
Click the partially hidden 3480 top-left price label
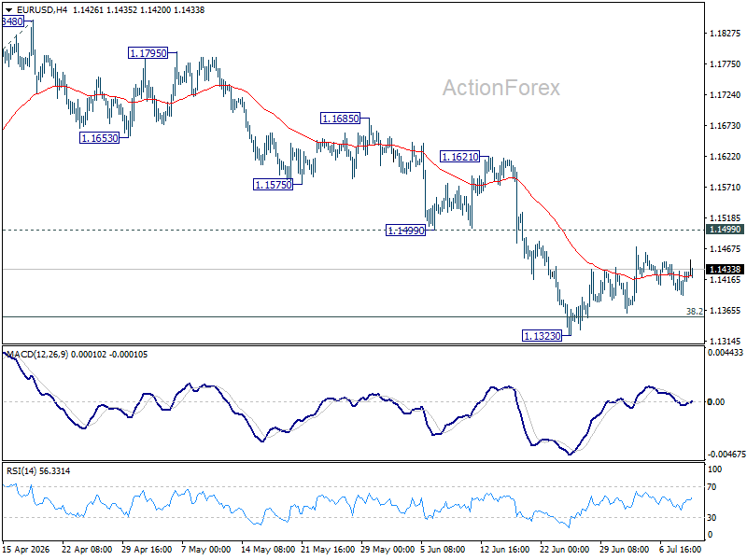click(x=13, y=21)
